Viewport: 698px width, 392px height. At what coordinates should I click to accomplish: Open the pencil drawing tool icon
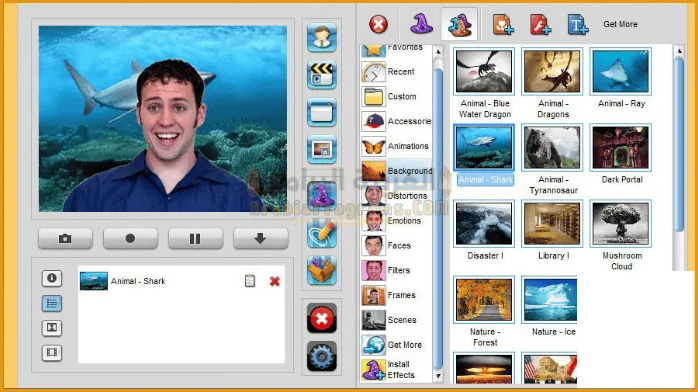point(321,233)
